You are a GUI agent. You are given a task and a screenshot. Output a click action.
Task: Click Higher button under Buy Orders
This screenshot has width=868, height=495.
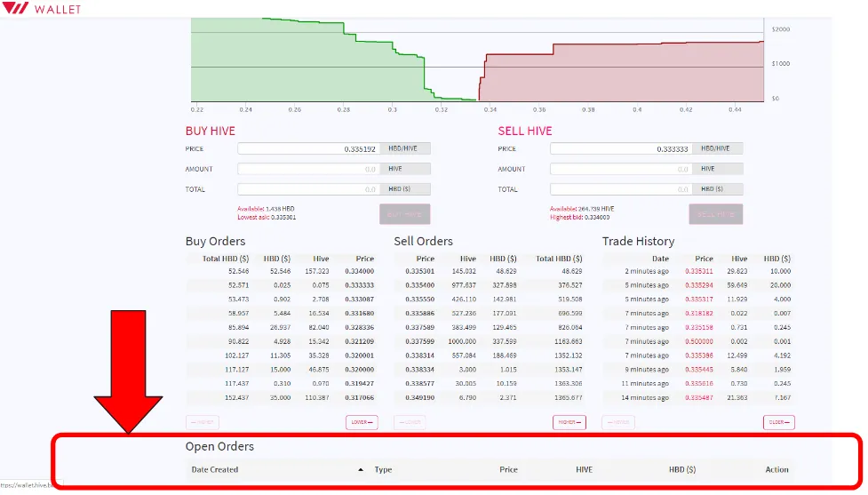point(203,422)
